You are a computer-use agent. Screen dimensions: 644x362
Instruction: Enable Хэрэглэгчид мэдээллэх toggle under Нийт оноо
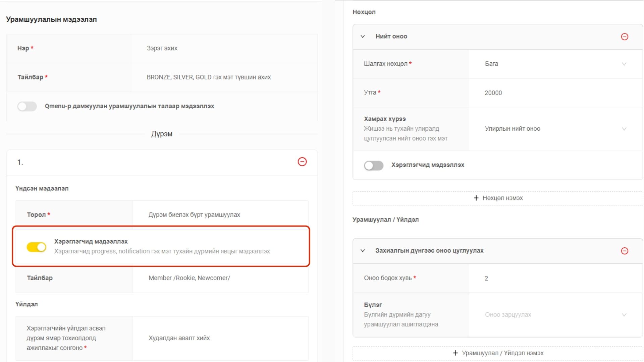[x=373, y=165]
